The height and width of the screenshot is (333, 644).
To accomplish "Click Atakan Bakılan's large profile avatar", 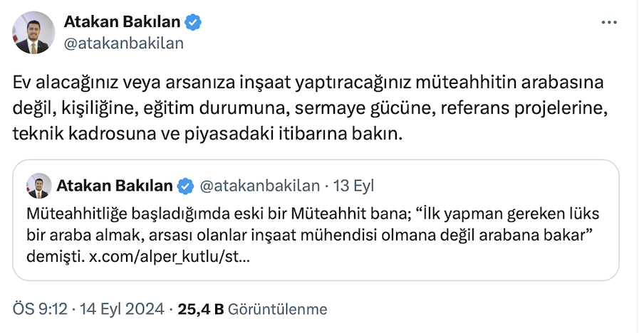I will point(34,33).
